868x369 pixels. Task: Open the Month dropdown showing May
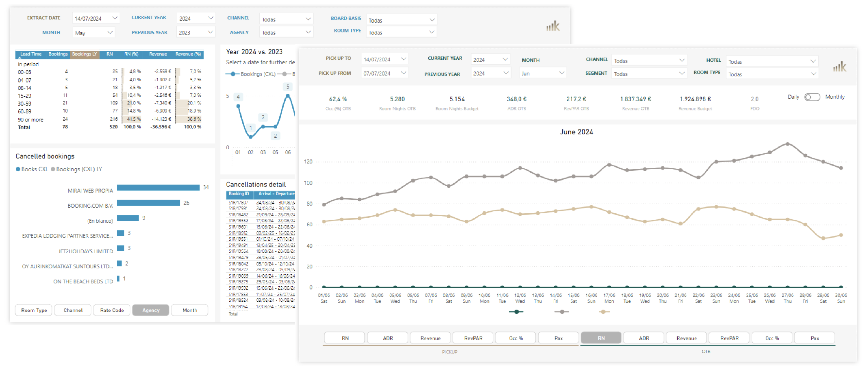pyautogui.click(x=94, y=33)
